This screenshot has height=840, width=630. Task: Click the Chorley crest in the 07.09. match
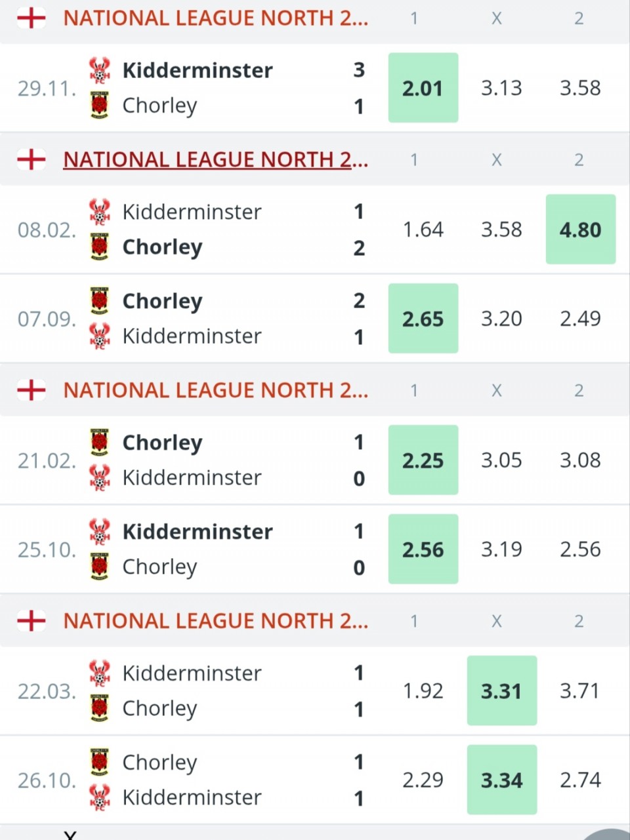99,300
